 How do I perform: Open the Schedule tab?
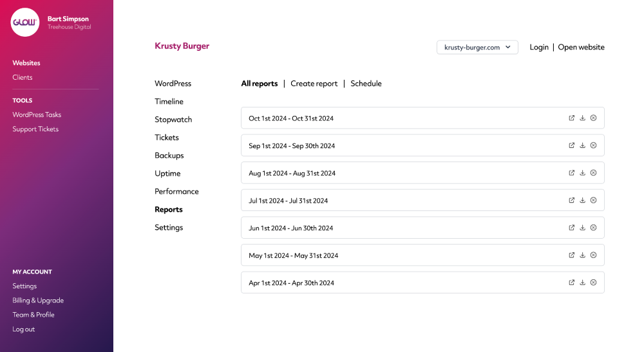[366, 84]
